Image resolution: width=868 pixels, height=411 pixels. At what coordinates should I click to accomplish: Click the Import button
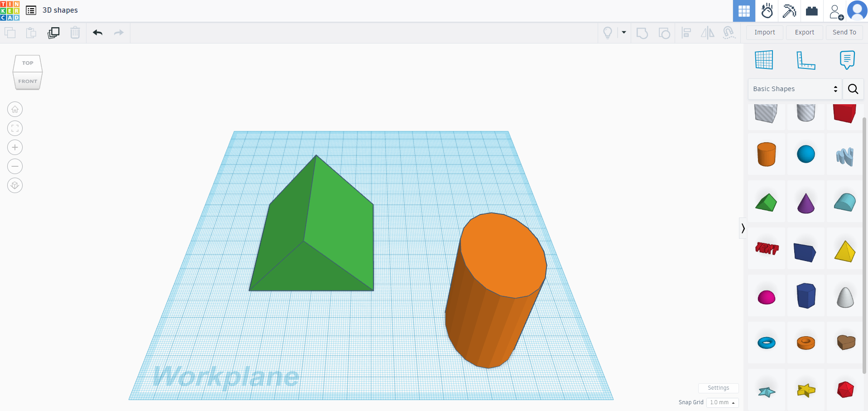click(x=764, y=33)
